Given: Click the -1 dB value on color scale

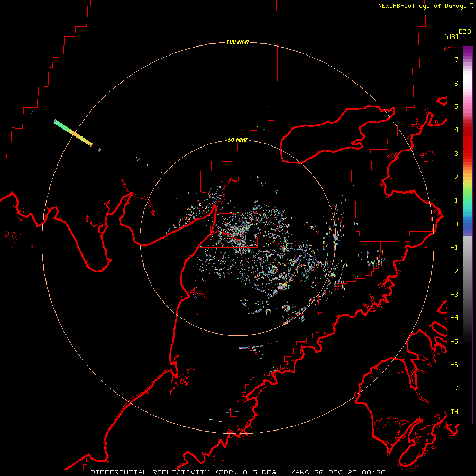Looking at the screenshot, I should click(x=454, y=248).
